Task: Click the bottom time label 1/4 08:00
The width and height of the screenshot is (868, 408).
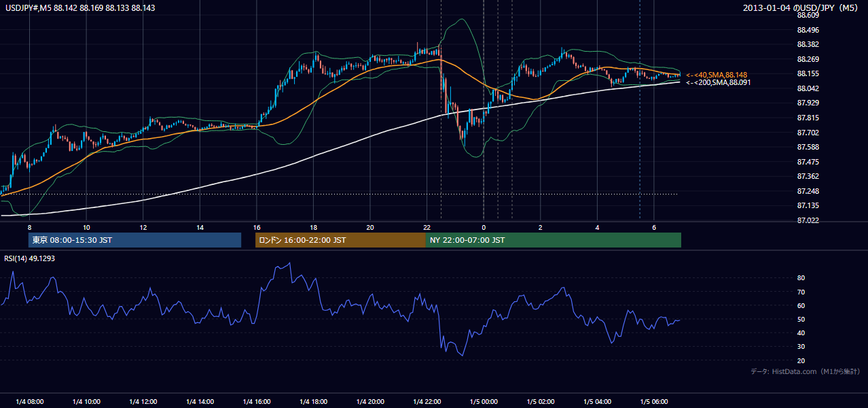Action: (29, 401)
